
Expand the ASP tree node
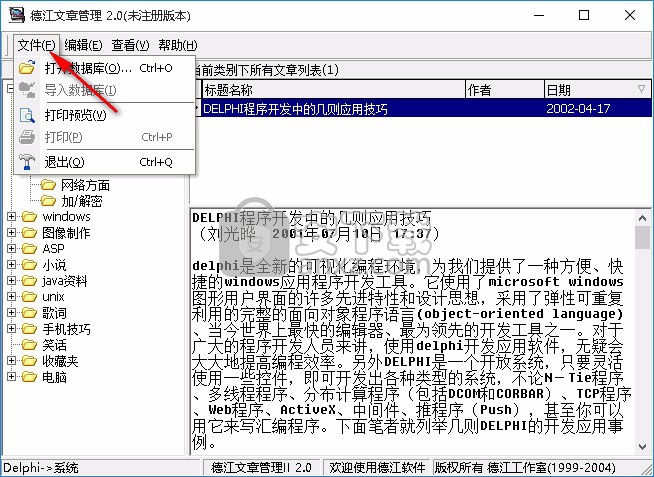pos(11,249)
